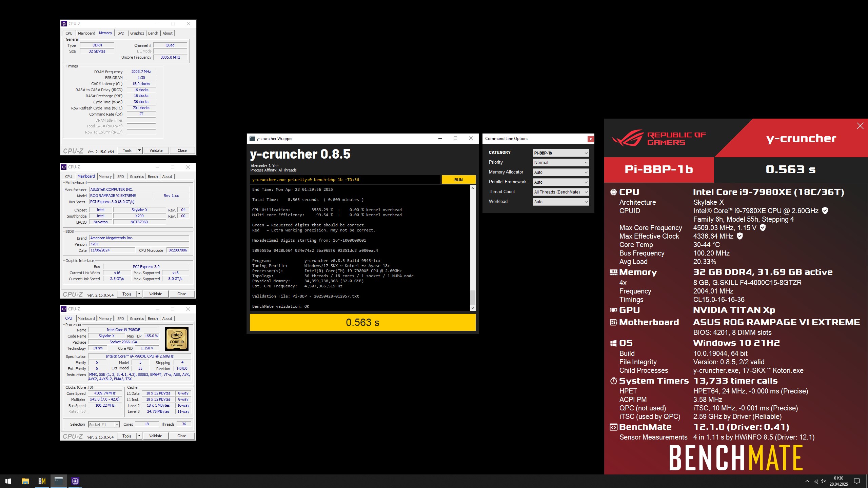The image size is (868, 488).
Task: Click Validate in the Mainboard CPU-Z window
Action: pos(156,294)
